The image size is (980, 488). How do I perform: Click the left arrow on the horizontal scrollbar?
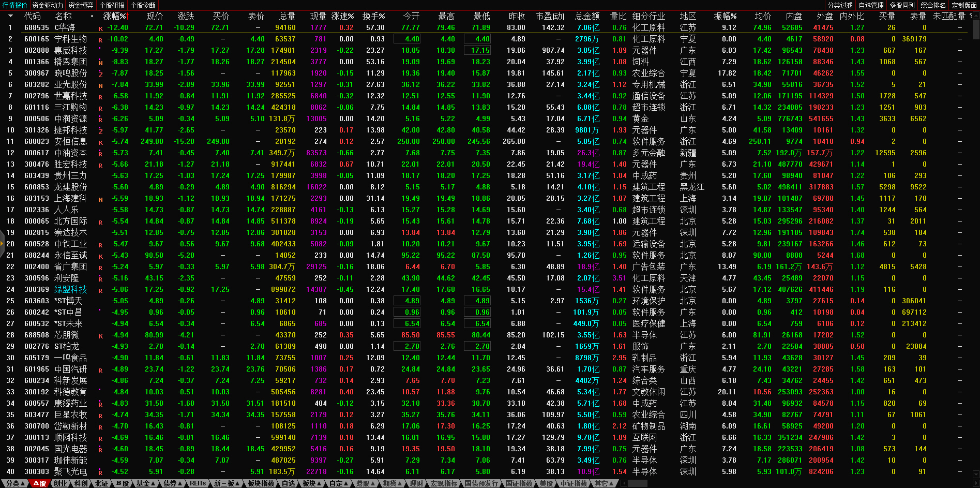(624, 483)
